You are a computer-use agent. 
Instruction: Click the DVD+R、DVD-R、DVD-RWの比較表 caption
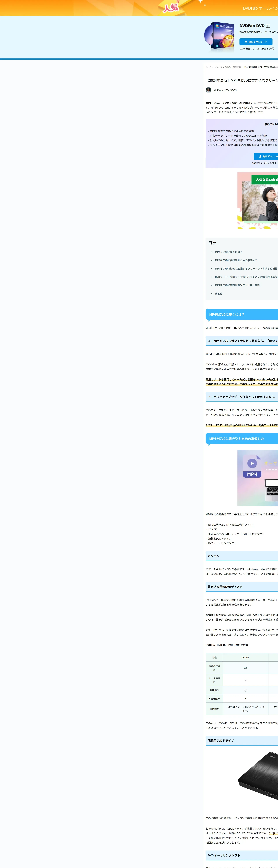[227, 645]
